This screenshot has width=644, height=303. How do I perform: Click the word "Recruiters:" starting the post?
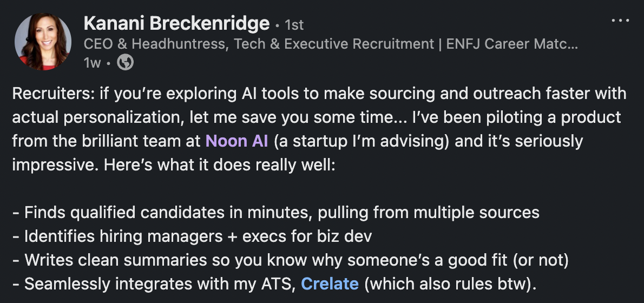46,94
